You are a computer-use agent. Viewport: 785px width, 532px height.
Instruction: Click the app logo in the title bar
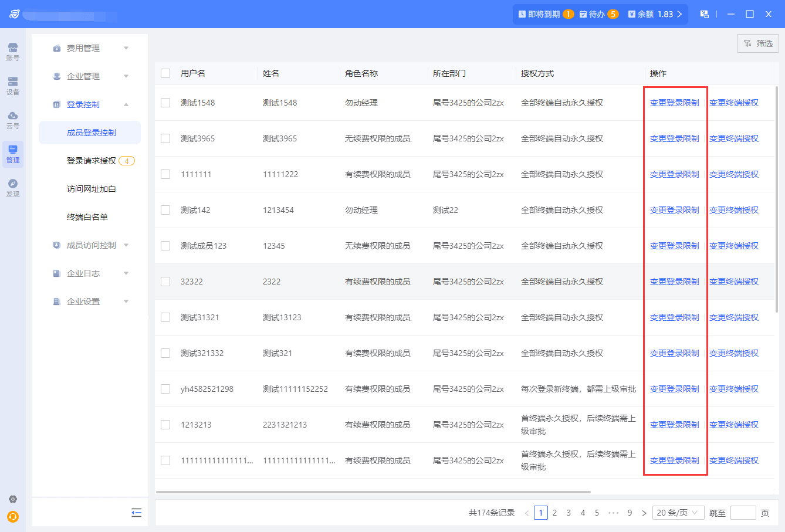pyautogui.click(x=15, y=14)
